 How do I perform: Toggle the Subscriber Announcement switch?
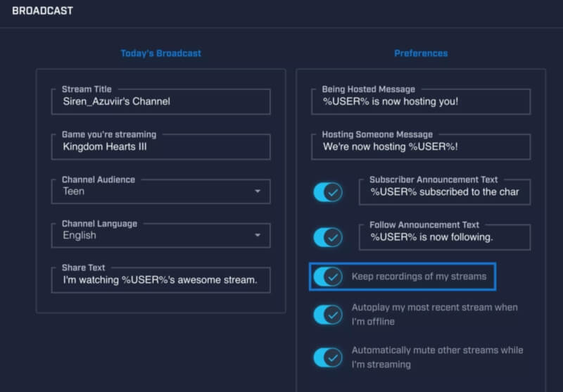click(x=328, y=191)
